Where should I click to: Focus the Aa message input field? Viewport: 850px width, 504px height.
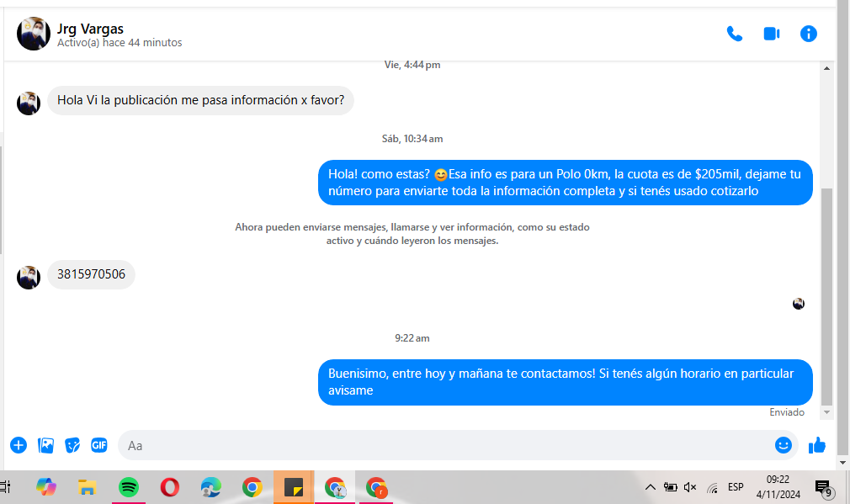(x=444, y=445)
